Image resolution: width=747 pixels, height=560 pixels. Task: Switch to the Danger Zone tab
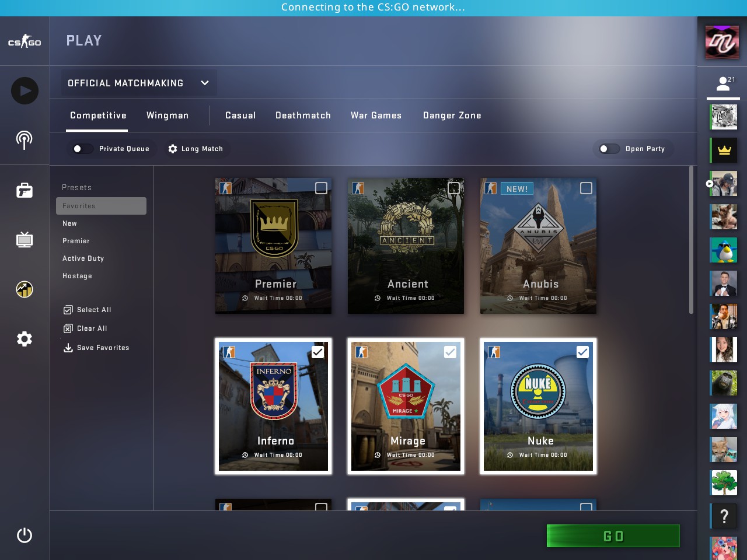(452, 116)
